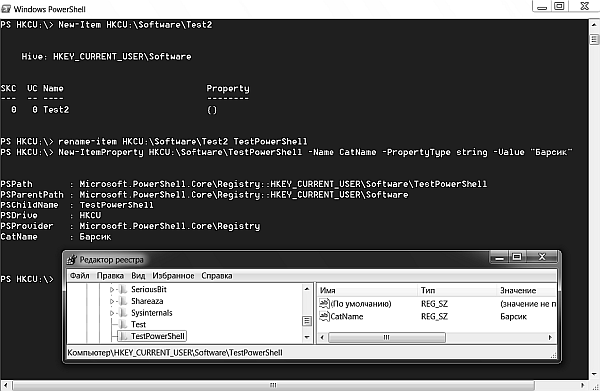This screenshot has height=391, width=600.
Task: Open the Правка menu in Registry Editor
Action: coord(110,276)
